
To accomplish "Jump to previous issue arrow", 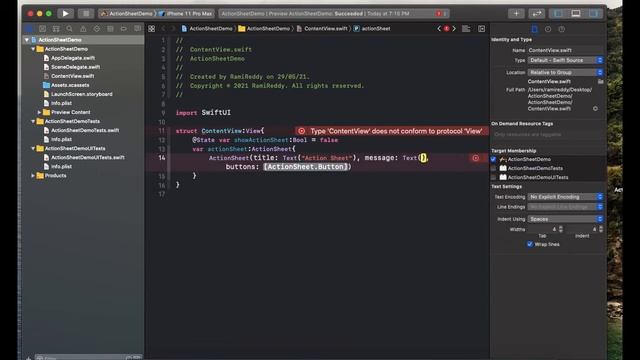I will pos(439,29).
